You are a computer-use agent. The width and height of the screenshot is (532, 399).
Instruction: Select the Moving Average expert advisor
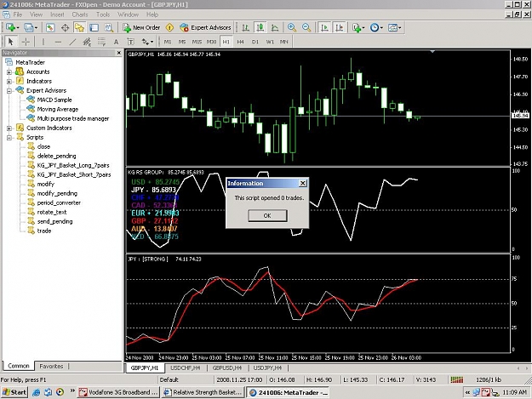(x=58, y=109)
